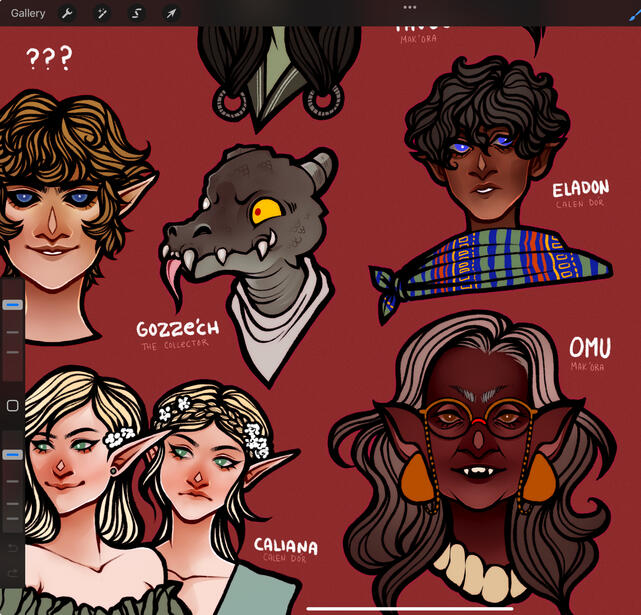Click the brush size slider handle
Image resolution: width=641 pixels, height=615 pixels.
[x=13, y=304]
